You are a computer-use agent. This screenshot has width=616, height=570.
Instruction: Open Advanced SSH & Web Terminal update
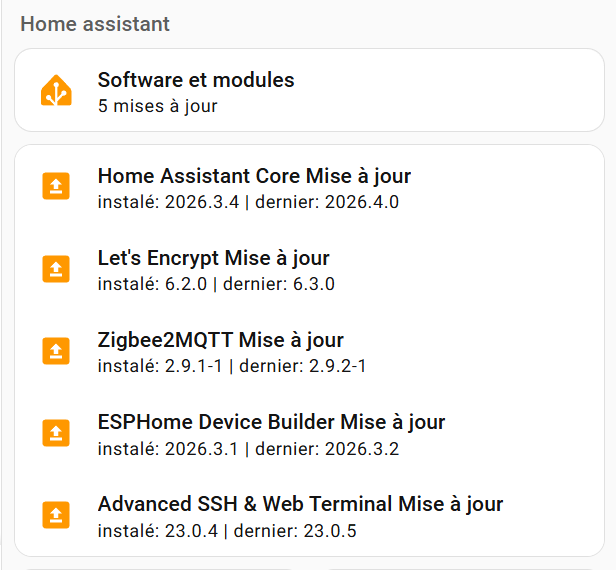(300, 504)
